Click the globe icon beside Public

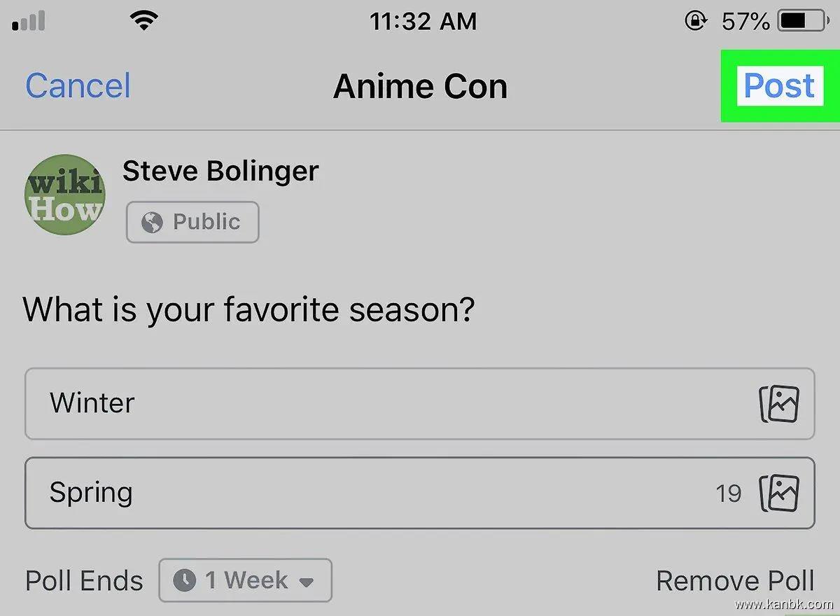point(151,223)
